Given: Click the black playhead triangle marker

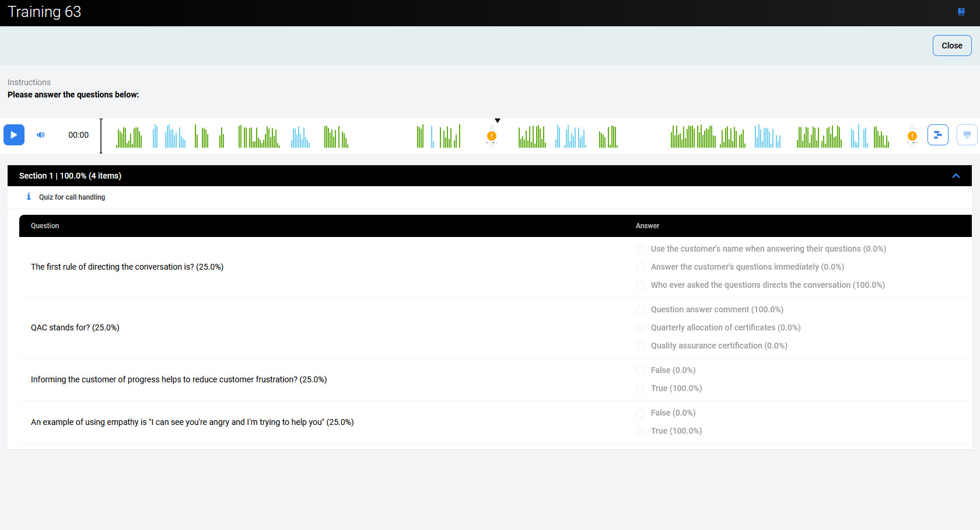Looking at the screenshot, I should pyautogui.click(x=498, y=121).
